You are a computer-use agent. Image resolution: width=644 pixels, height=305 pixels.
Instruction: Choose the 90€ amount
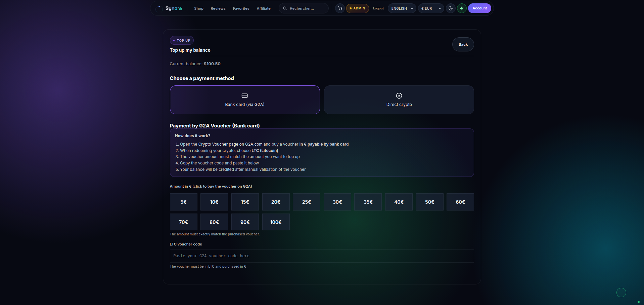click(245, 222)
